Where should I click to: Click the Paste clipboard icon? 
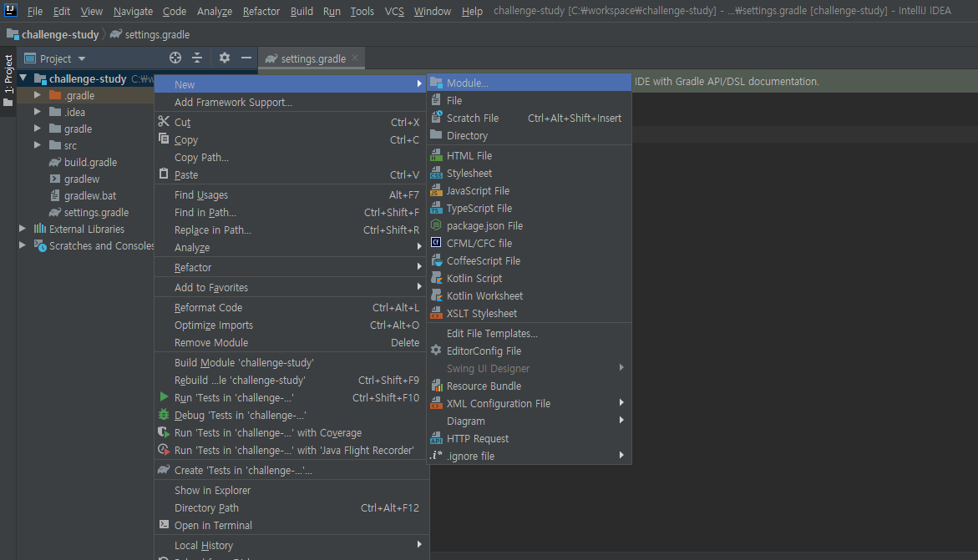164,174
